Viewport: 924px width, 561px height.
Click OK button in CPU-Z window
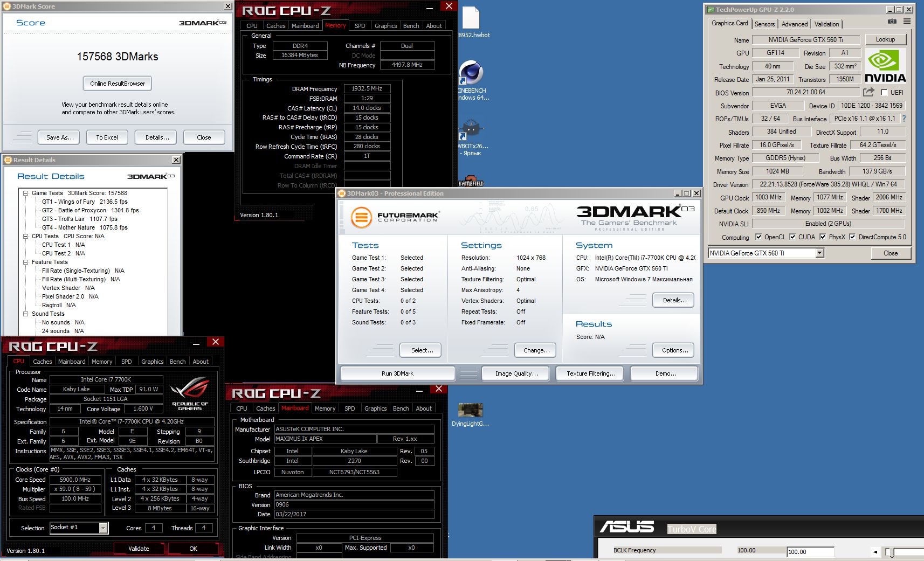point(193,549)
